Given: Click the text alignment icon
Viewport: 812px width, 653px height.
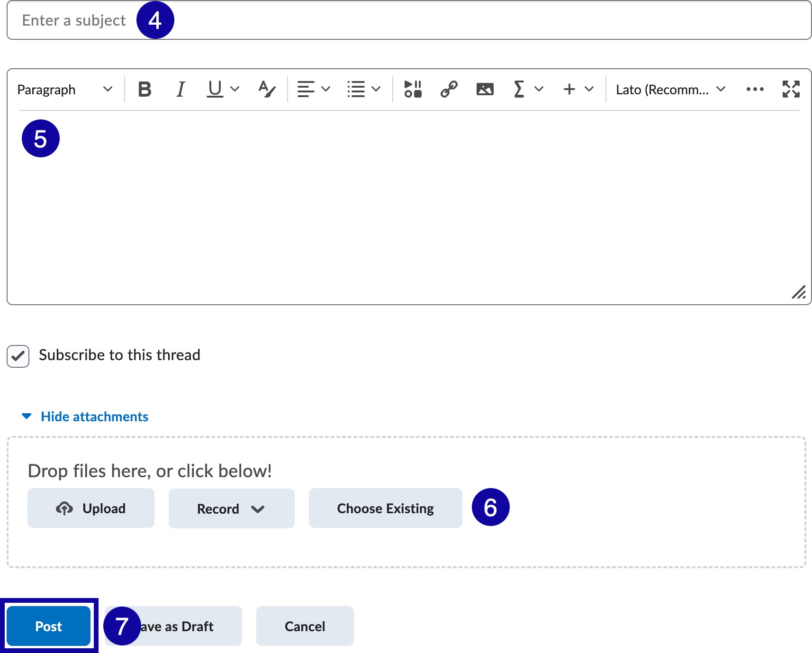Looking at the screenshot, I should pos(306,89).
